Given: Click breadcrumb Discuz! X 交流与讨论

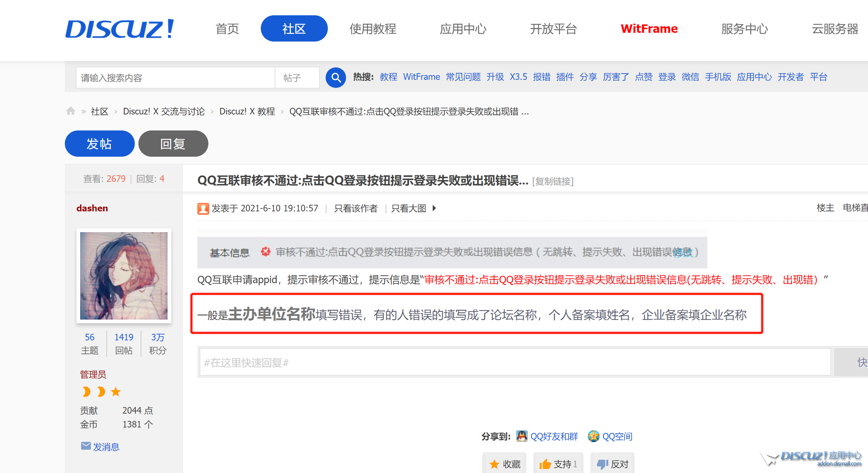Looking at the screenshot, I should pos(164,112).
